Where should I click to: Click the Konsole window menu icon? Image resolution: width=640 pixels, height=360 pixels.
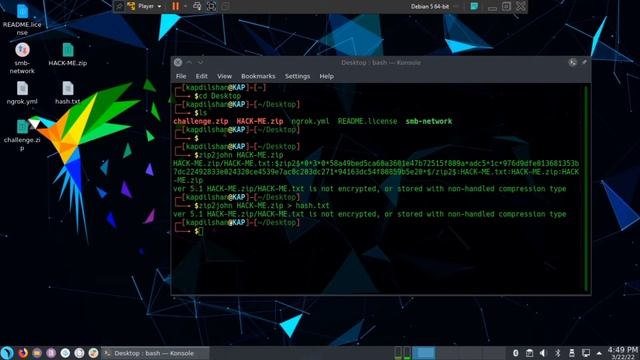[572, 62]
